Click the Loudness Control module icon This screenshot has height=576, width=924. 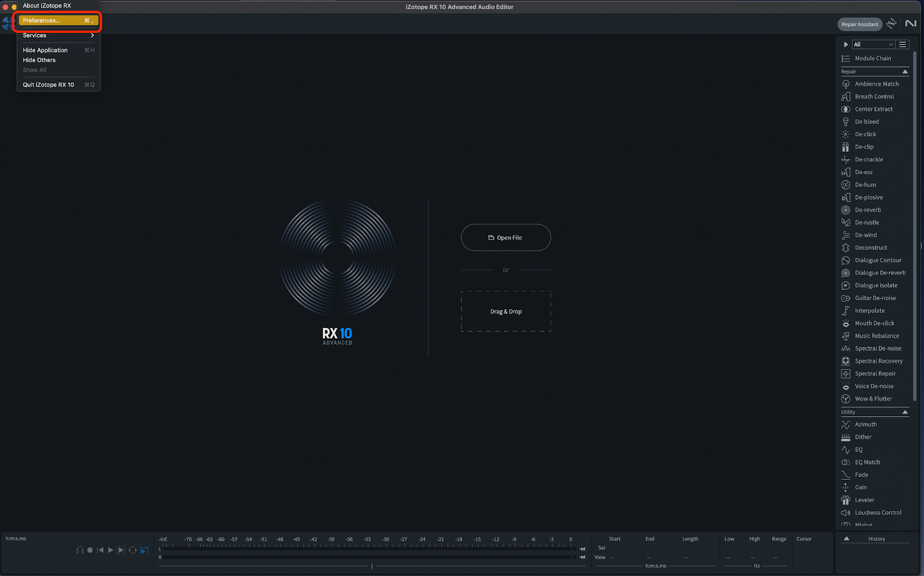pyautogui.click(x=845, y=513)
